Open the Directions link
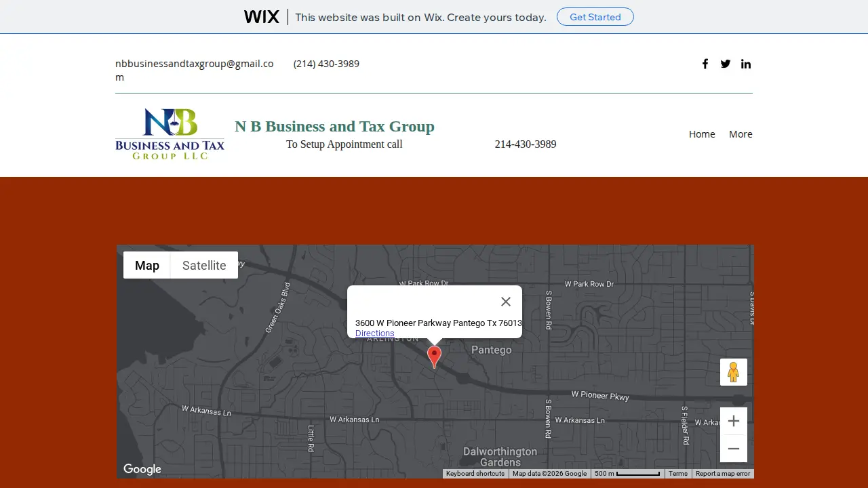Image resolution: width=868 pixels, height=488 pixels. tap(374, 333)
